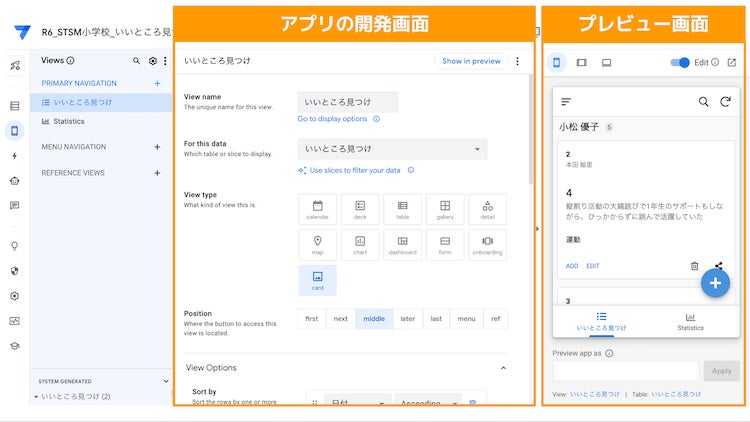750x422 pixels.
Task: Select map view type
Action: click(318, 245)
